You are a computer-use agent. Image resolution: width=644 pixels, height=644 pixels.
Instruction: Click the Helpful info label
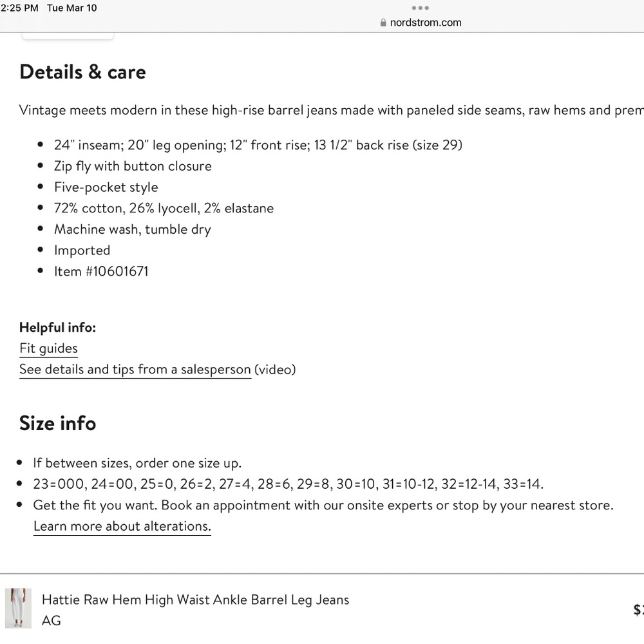57,328
